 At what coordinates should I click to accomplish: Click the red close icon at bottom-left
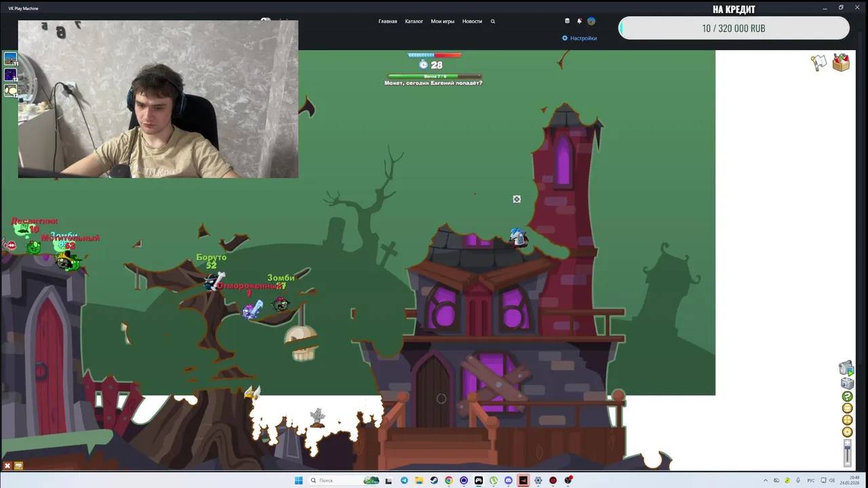[x=7, y=466]
